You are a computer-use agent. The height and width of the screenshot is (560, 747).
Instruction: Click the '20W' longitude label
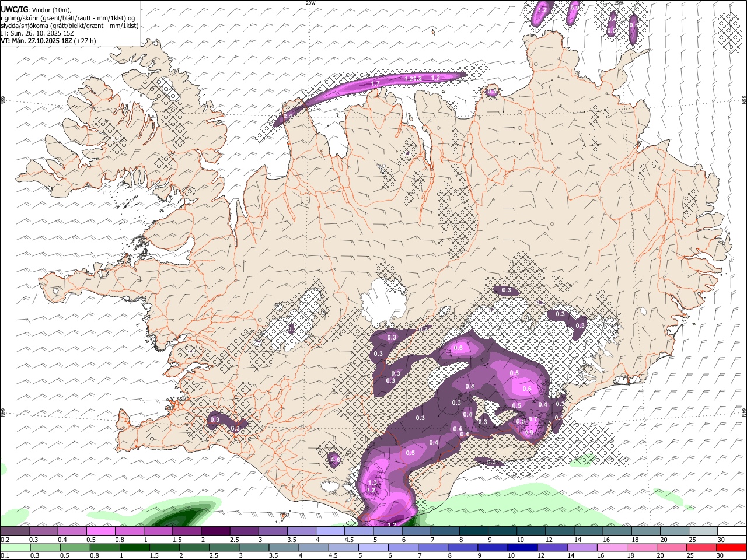(x=311, y=3)
